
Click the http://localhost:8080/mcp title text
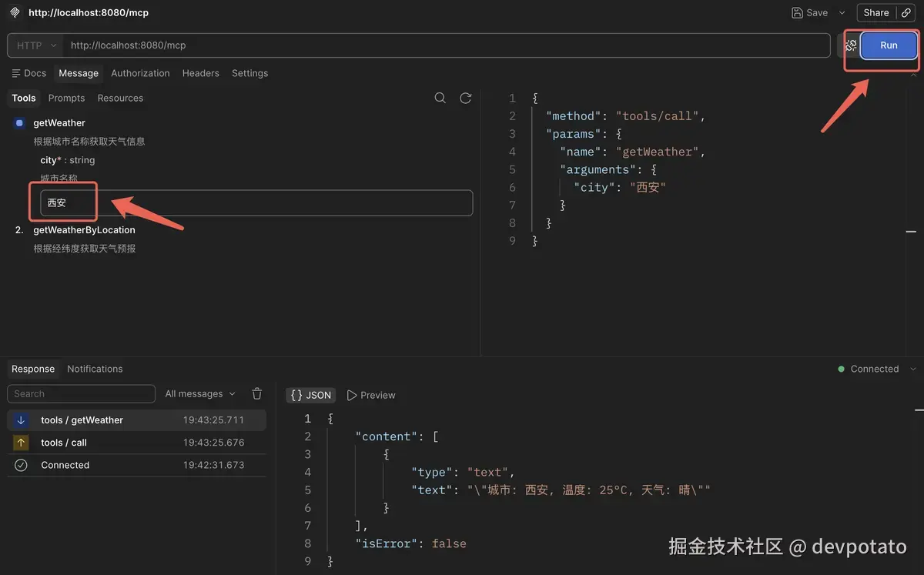[89, 12]
